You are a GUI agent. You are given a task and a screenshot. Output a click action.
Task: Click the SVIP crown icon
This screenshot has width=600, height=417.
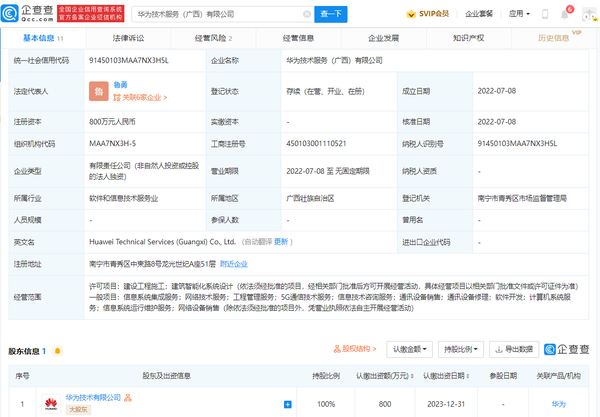pyautogui.click(x=411, y=14)
